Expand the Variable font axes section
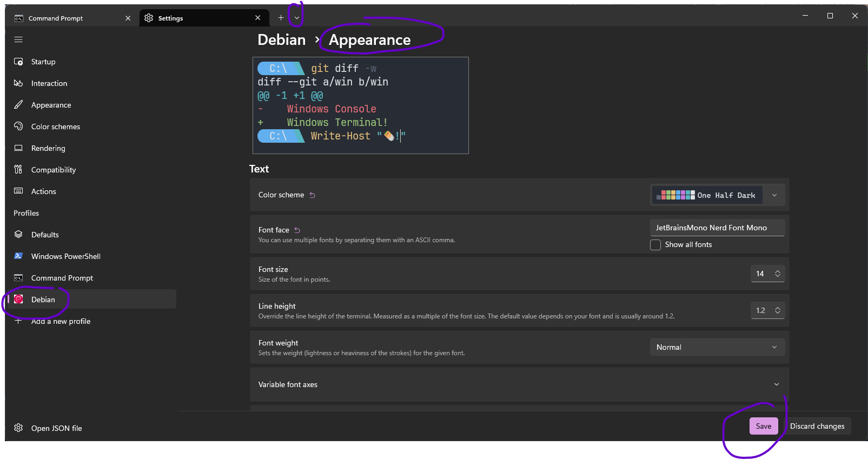 click(x=519, y=384)
